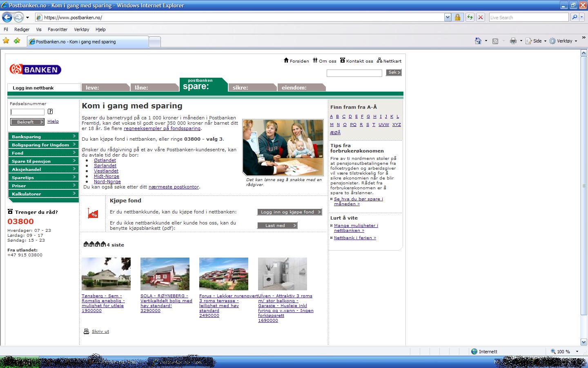Click the red fund chart icon
Screen dimensions: 588x368
93,213
